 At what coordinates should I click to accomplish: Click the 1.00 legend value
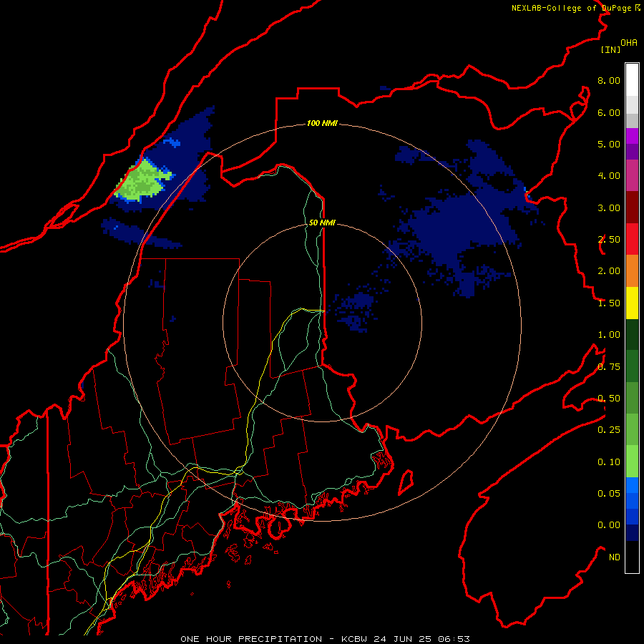[x=609, y=335]
